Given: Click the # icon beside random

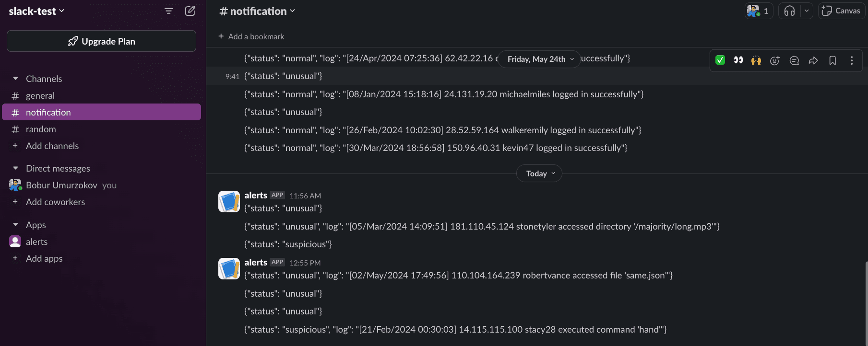Looking at the screenshot, I should 15,129.
